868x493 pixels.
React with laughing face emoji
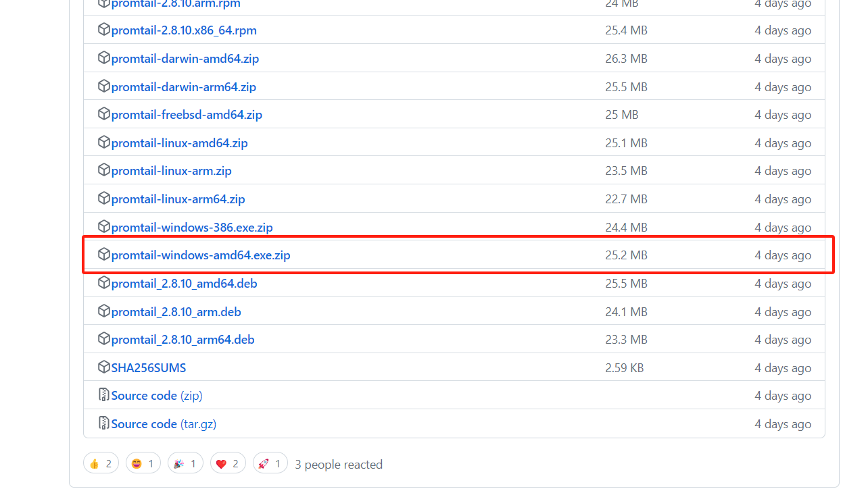143,463
